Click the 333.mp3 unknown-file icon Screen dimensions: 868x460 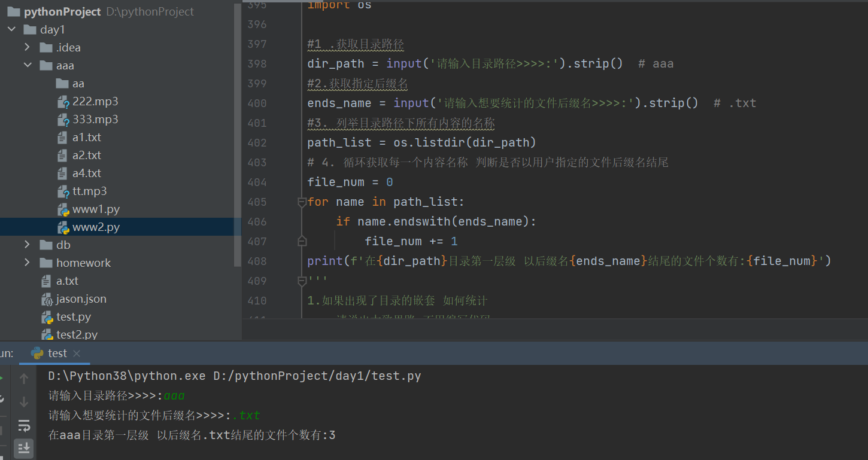coord(63,120)
